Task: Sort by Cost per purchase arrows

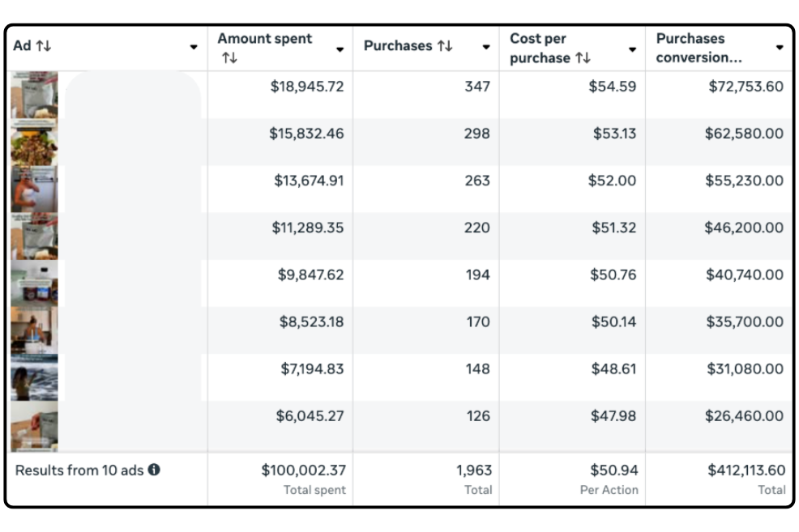Action: (583, 58)
